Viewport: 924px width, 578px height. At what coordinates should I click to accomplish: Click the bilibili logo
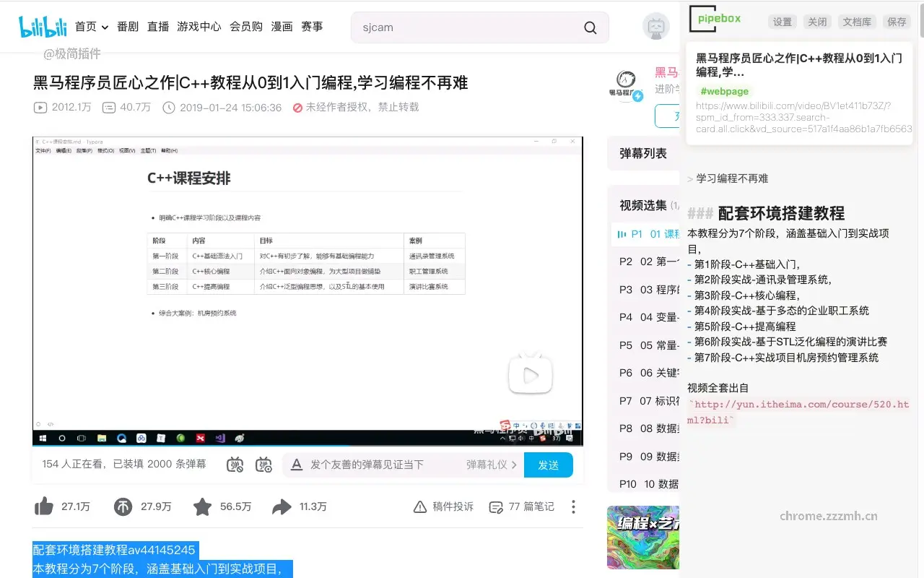coord(42,25)
